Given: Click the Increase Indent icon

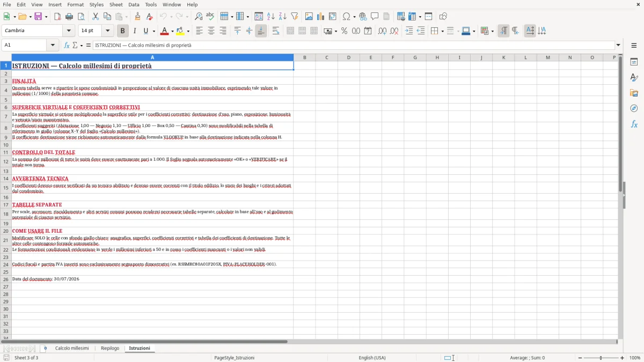Looking at the screenshot, I should pyautogui.click(x=409, y=31).
